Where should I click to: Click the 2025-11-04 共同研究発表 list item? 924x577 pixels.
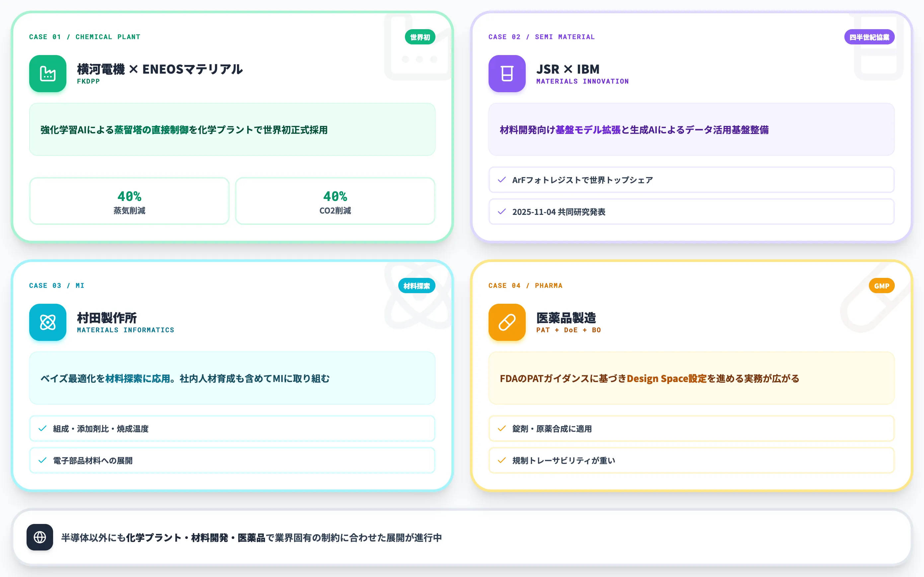click(691, 212)
